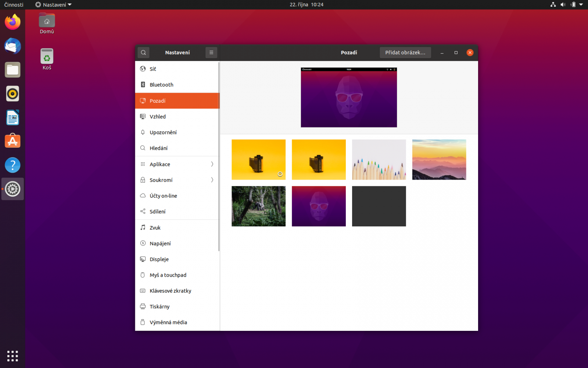Select the Bluetooth settings icon
Viewport: 588px width, 368px height.
[x=143, y=85]
